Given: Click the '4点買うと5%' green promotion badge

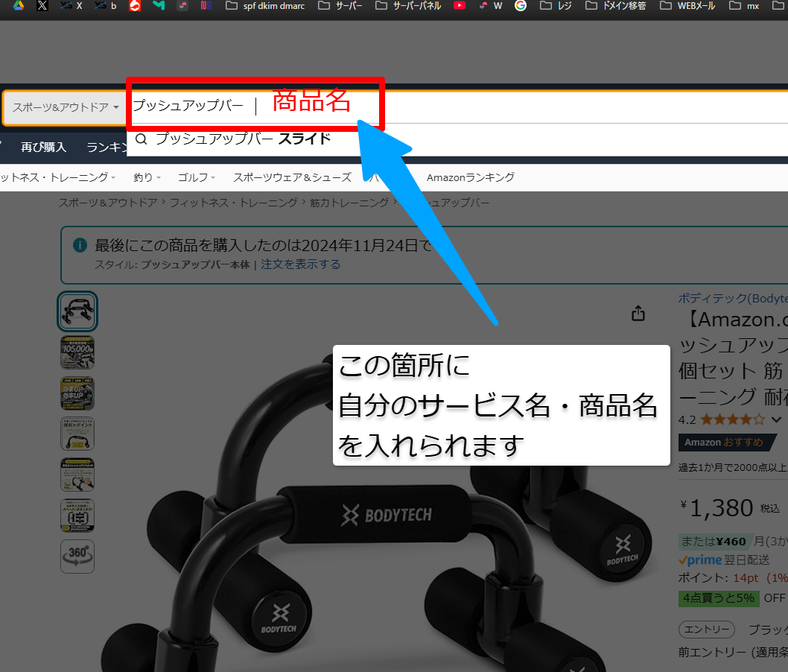Looking at the screenshot, I should point(719,598).
